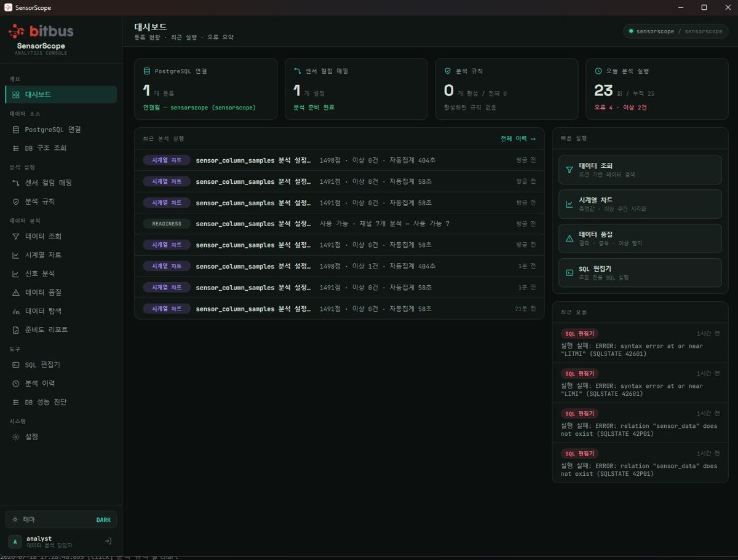Select the run row with 이상 1건
The height and width of the screenshot is (560, 738).
(339, 266)
